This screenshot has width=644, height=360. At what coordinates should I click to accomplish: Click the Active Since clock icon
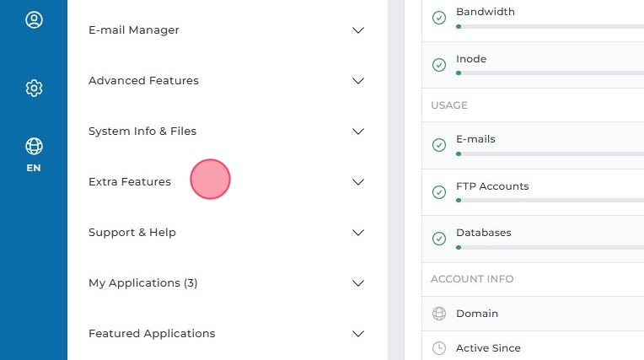(x=439, y=348)
